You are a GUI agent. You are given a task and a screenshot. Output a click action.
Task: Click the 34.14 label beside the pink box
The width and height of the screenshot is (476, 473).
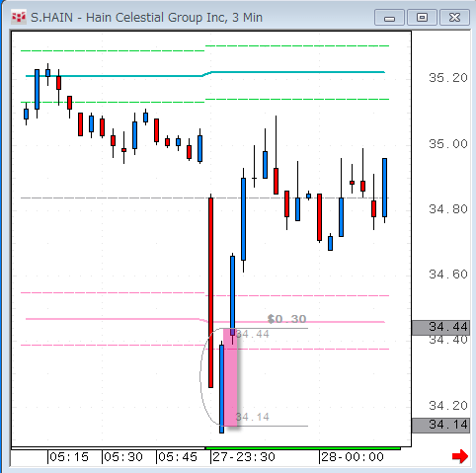pyautogui.click(x=253, y=417)
